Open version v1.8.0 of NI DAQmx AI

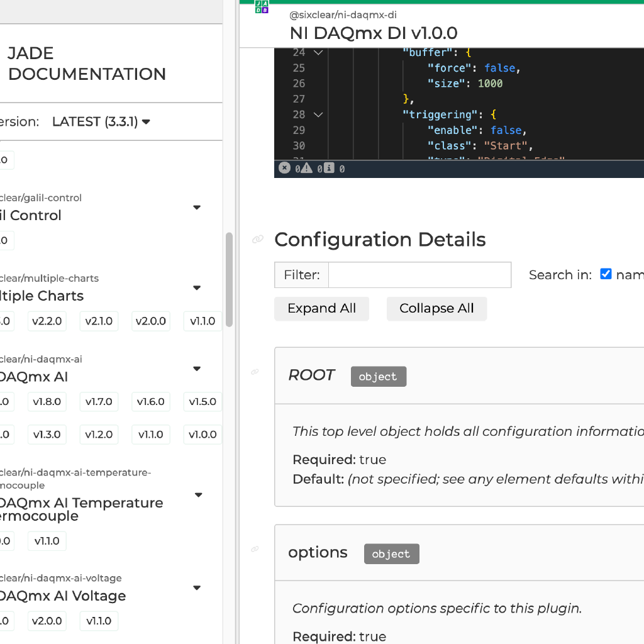[x=47, y=401]
